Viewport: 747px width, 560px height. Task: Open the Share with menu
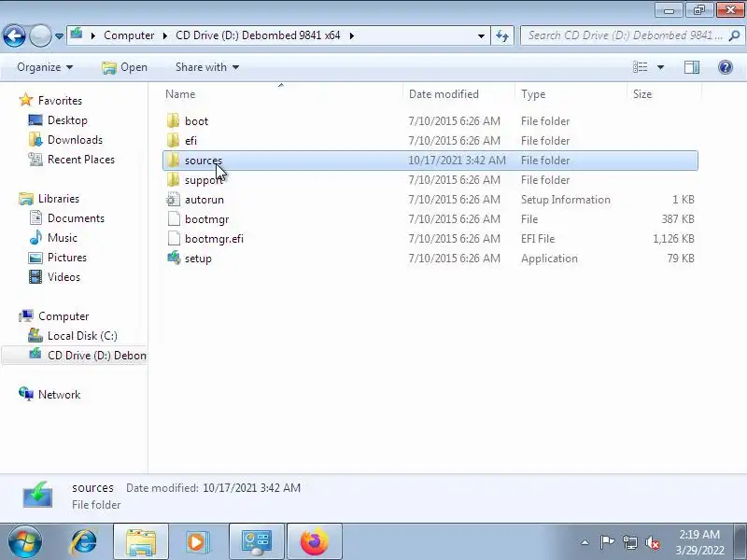point(206,67)
